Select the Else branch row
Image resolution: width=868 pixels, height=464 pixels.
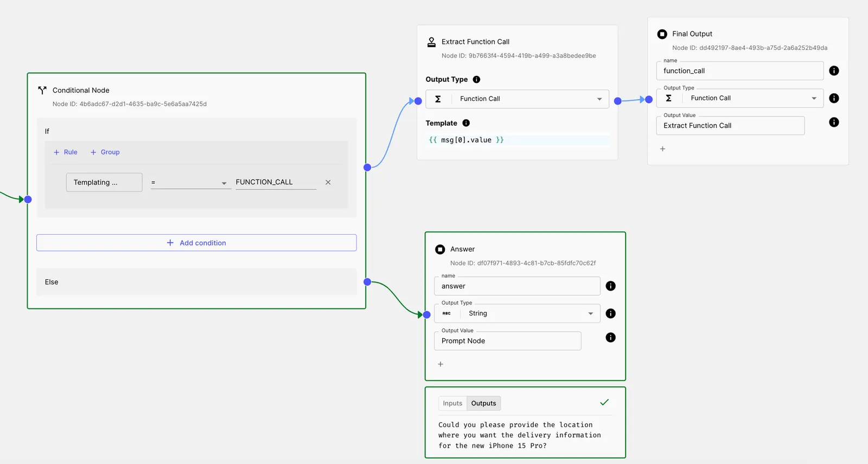tap(196, 282)
